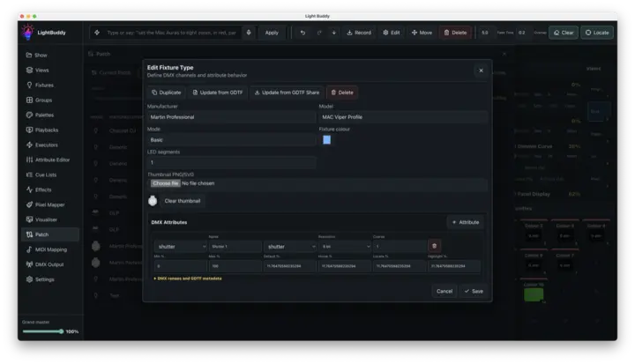Open the Fixture colour swatch
The width and height of the screenshot is (635, 364).
327,139
